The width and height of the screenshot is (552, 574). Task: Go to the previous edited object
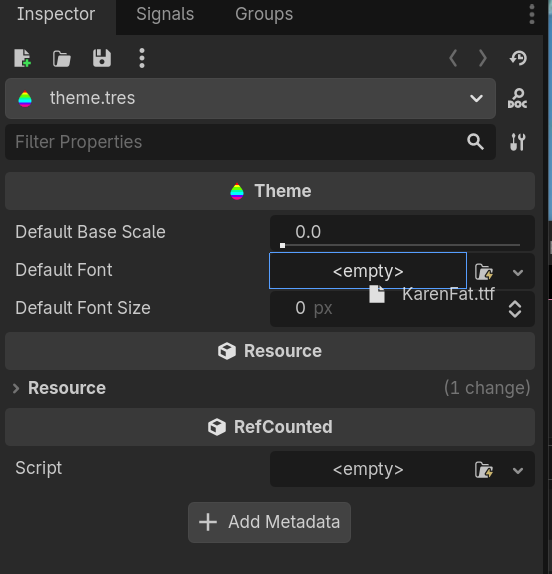pyautogui.click(x=453, y=58)
